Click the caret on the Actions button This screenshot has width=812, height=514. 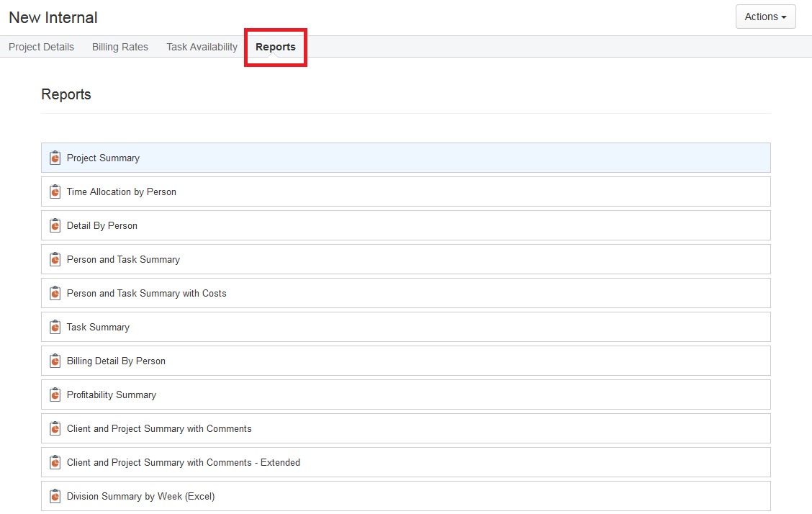tap(785, 17)
